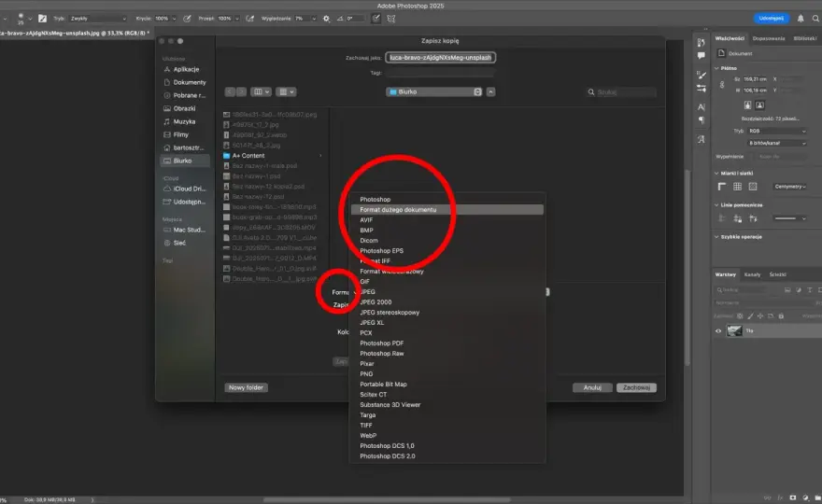Filter layers by type T icon
The image size is (822, 504).
[x=810, y=289]
